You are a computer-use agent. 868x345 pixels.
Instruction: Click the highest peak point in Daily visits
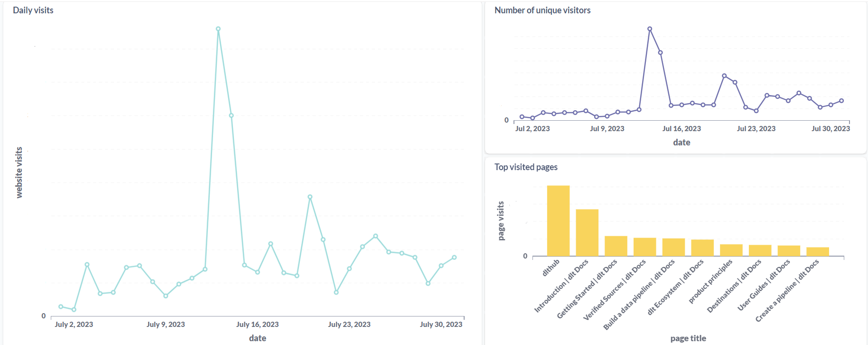218,29
